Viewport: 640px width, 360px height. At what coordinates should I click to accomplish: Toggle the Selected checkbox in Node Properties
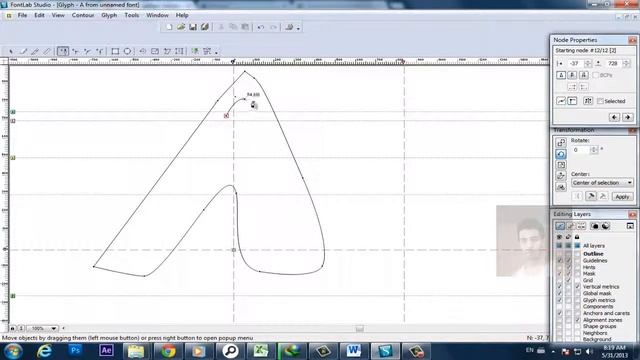coord(600,101)
